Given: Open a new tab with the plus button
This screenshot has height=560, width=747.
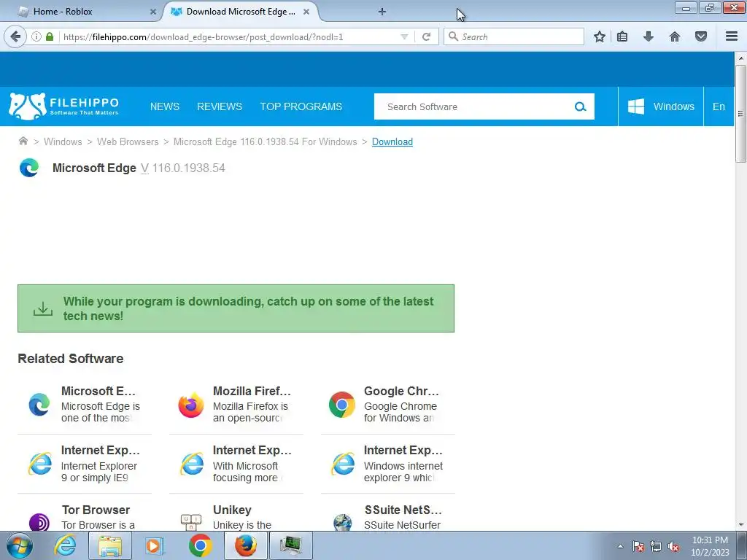Looking at the screenshot, I should [x=382, y=12].
